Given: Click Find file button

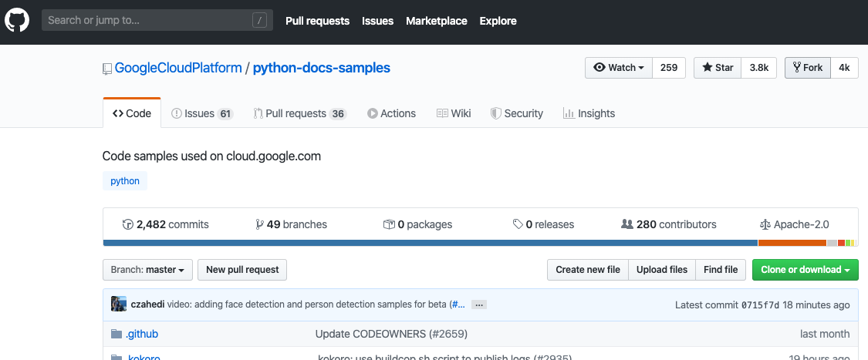Looking at the screenshot, I should pyautogui.click(x=721, y=270).
